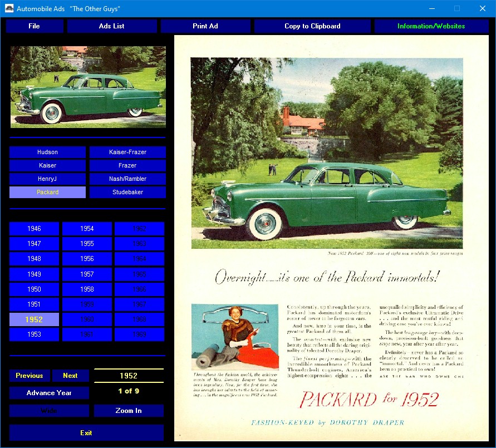Go to the Previous ad
This screenshot has width=496, height=448.
(x=30, y=376)
